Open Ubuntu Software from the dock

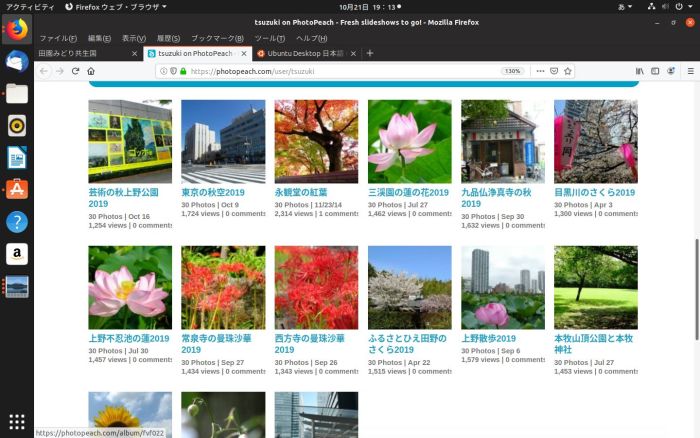pos(16,189)
